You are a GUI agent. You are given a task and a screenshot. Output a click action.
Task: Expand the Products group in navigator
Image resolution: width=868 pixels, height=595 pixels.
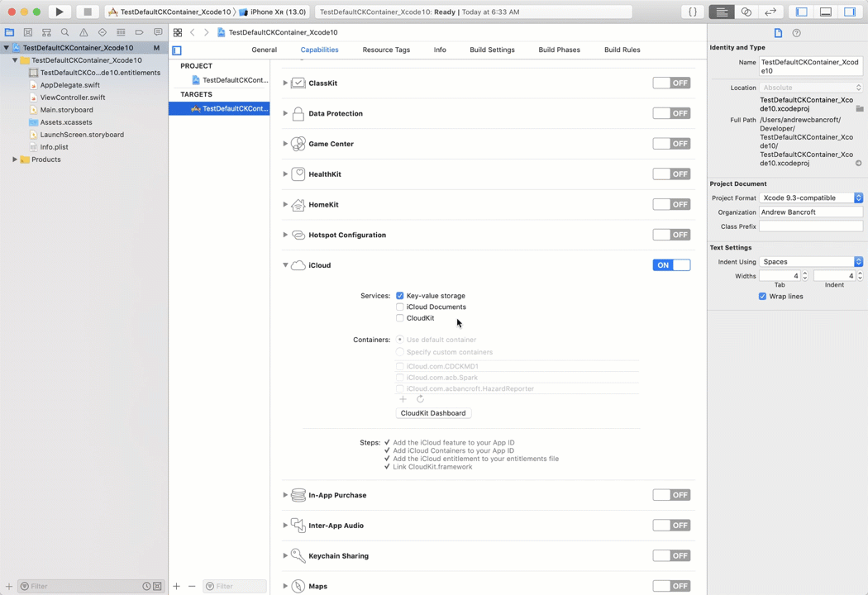[x=14, y=159]
